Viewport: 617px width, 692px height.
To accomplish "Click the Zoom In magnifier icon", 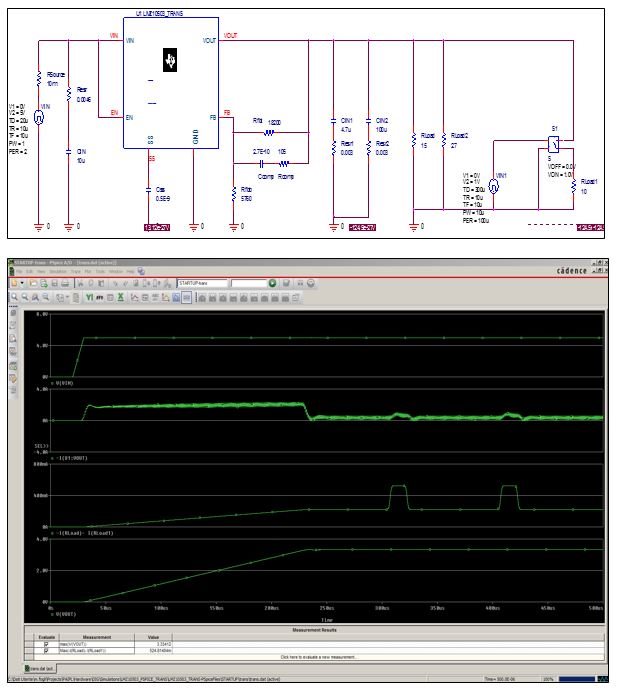I will pos(15,297).
